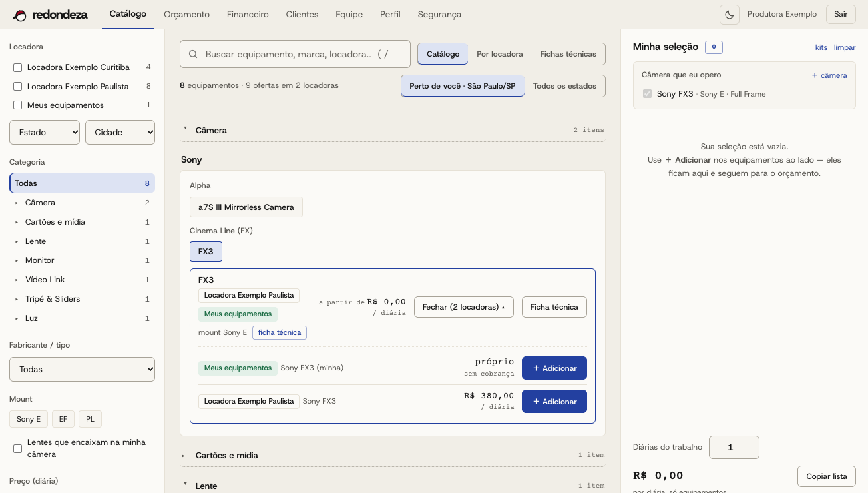Switch to Fichas técnicas view
Viewport: 868px width, 493px height.
(568, 54)
